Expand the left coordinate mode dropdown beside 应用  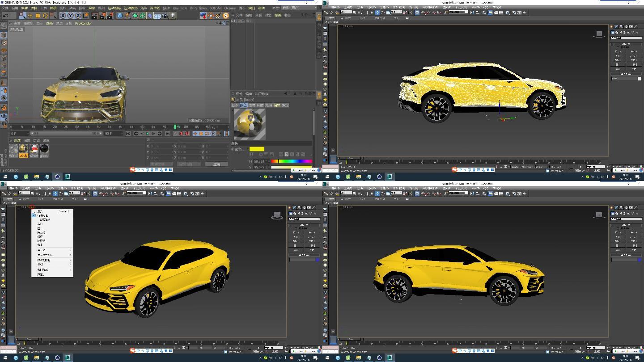pos(161,164)
